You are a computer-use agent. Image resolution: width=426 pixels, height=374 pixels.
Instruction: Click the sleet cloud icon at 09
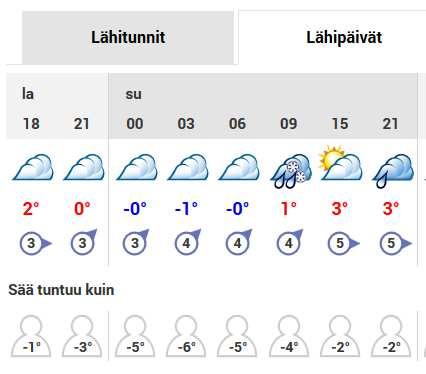[291, 171]
